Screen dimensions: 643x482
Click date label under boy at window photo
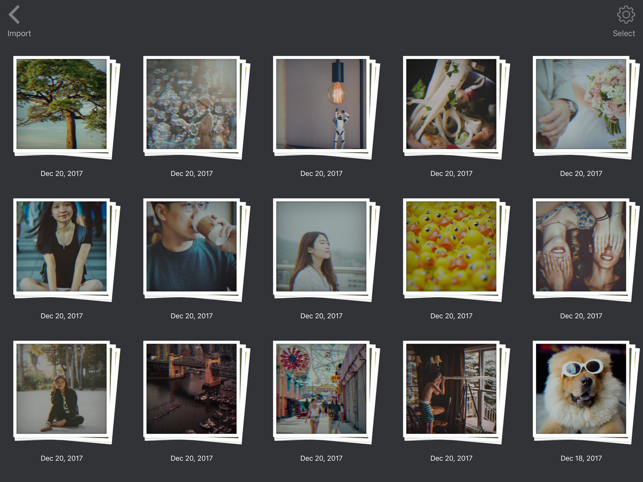click(451, 458)
